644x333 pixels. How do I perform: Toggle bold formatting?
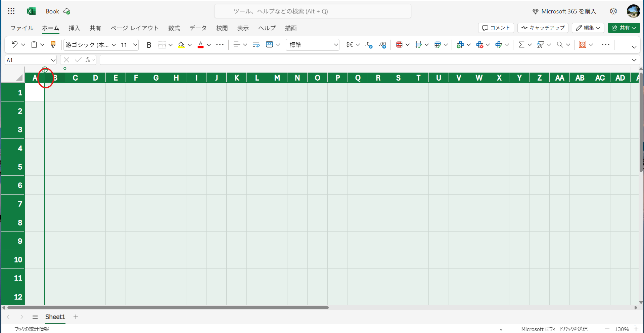[149, 45]
